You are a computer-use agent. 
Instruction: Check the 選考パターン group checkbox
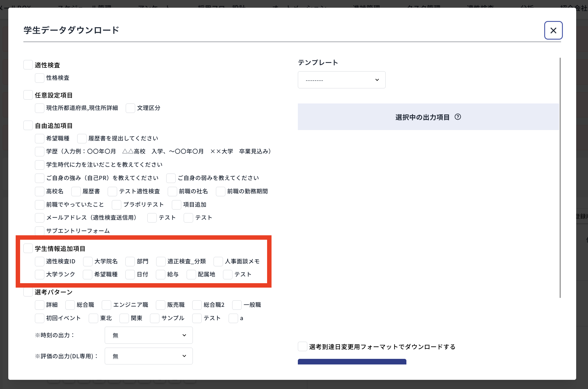pos(28,292)
